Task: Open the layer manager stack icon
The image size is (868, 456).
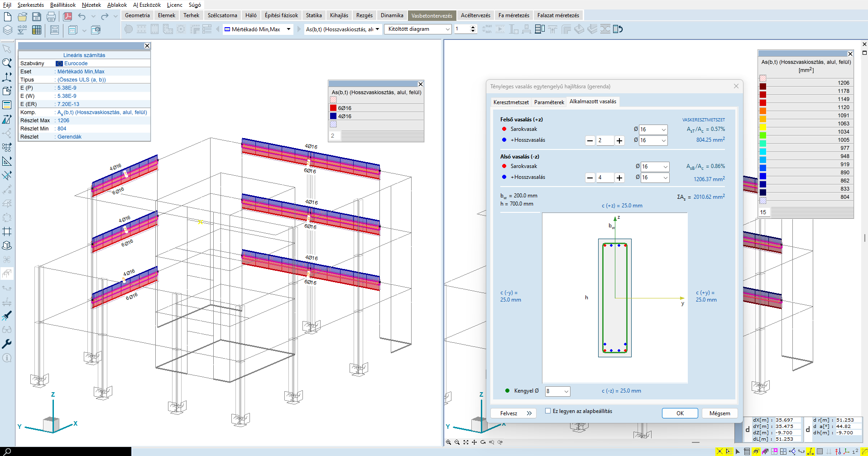Action: click(x=8, y=30)
